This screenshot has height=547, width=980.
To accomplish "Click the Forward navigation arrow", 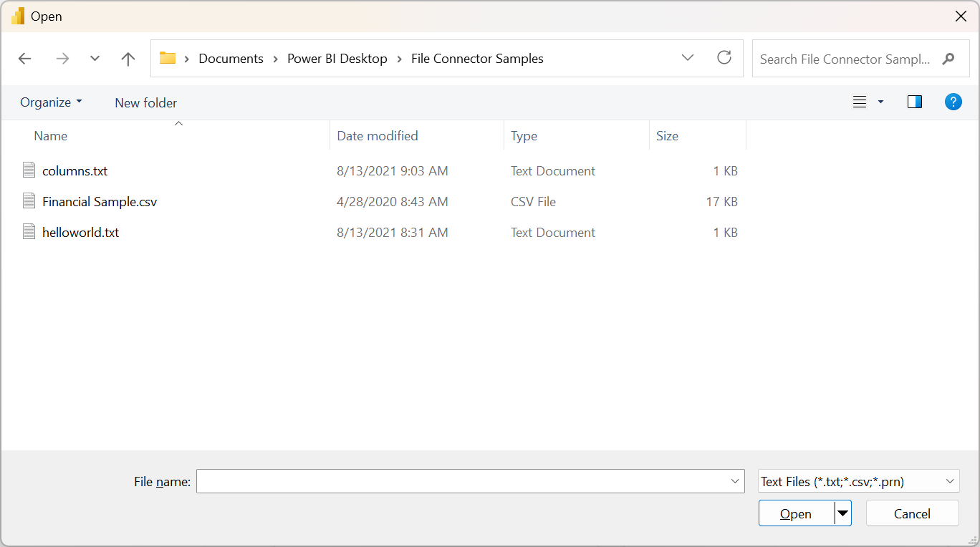I will point(63,59).
